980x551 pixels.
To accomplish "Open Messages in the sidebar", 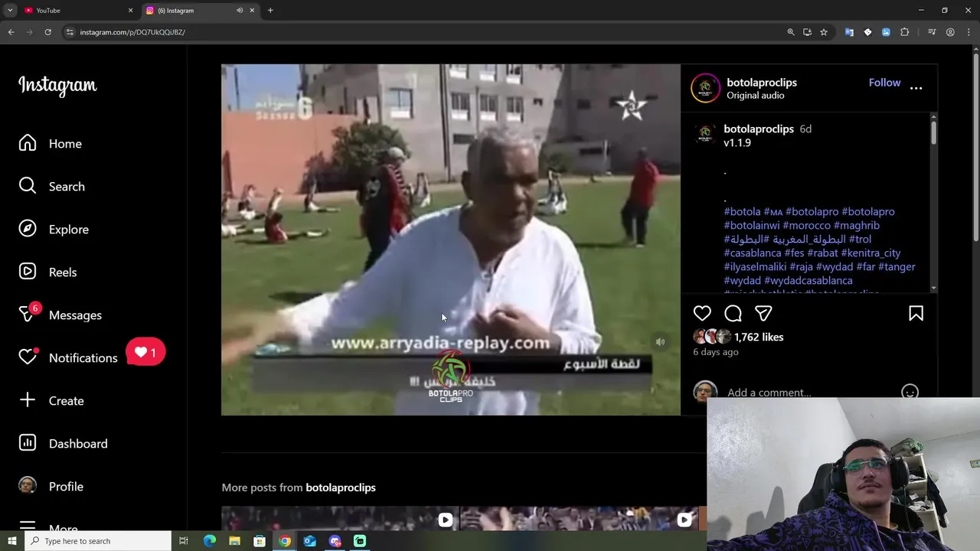I will point(60,315).
